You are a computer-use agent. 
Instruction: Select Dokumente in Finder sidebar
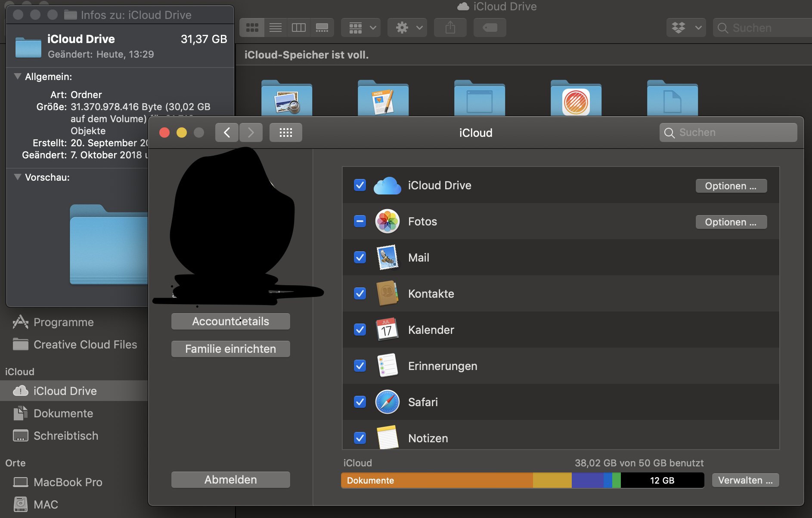74,413
